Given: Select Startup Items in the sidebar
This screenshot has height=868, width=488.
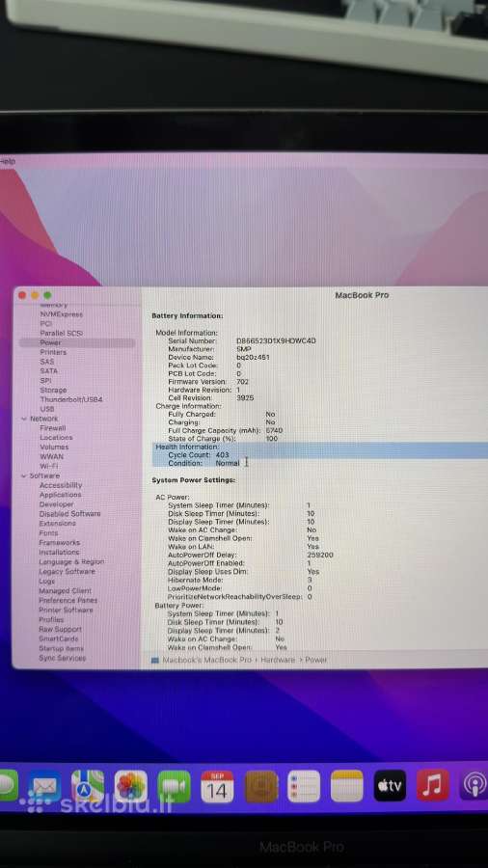Looking at the screenshot, I should 62,648.
